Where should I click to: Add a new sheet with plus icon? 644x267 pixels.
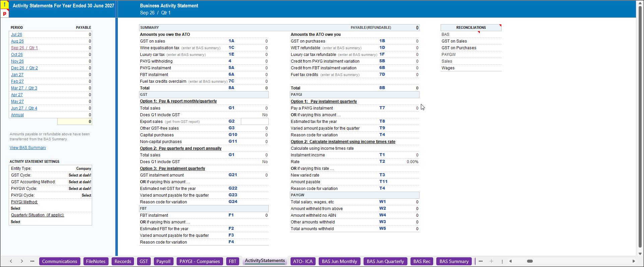click(x=491, y=261)
